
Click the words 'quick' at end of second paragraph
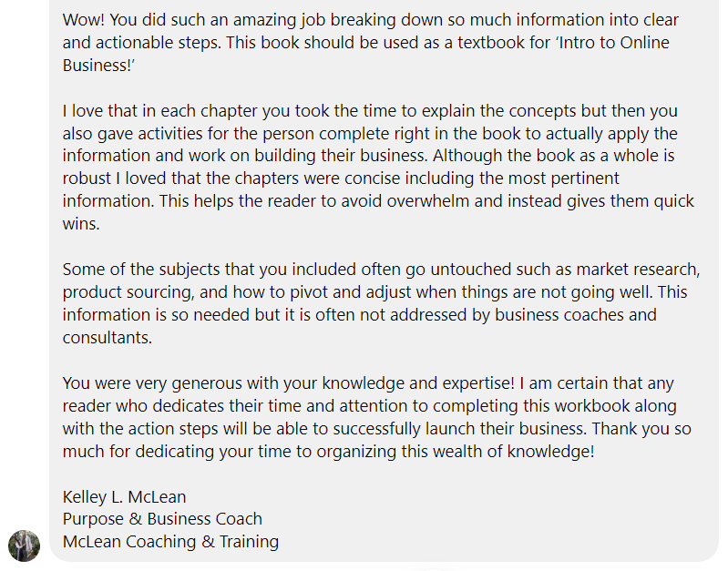coord(672,200)
